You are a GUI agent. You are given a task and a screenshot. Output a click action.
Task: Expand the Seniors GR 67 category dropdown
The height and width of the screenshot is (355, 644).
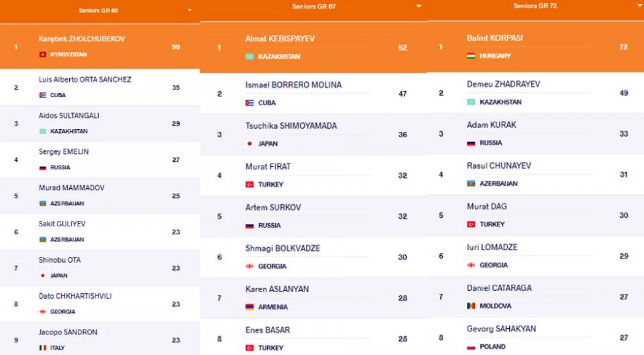coord(419,6)
